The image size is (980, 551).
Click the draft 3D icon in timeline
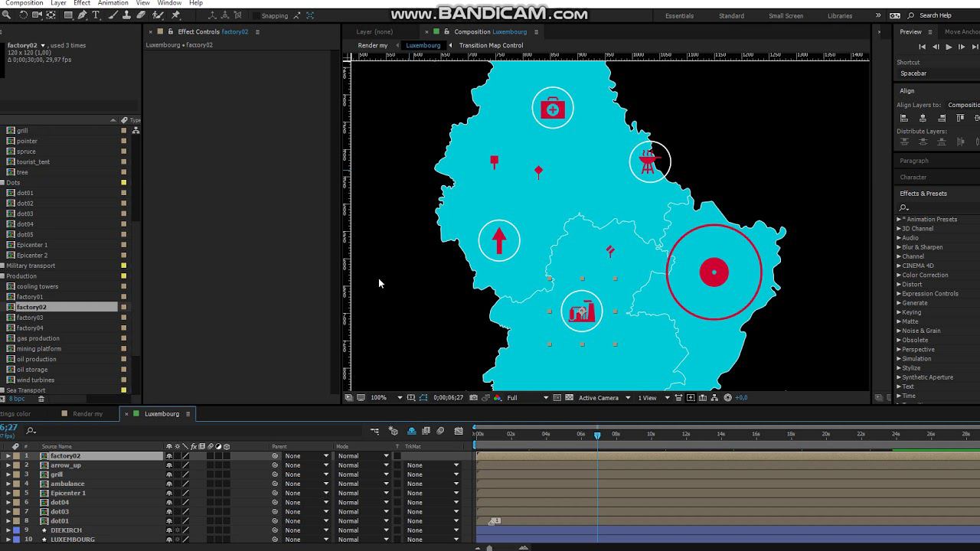(394, 432)
